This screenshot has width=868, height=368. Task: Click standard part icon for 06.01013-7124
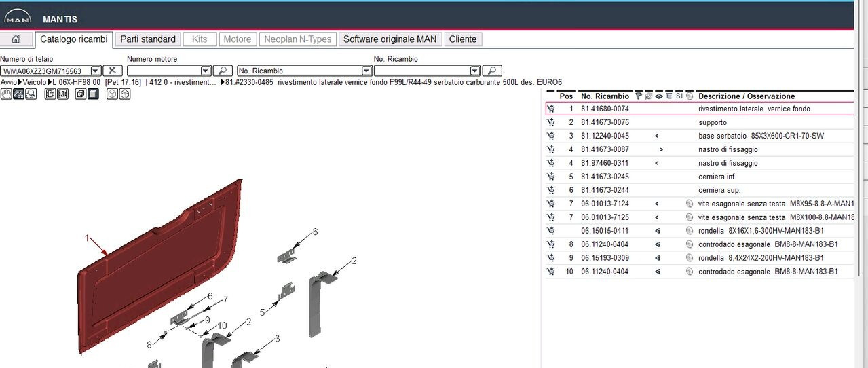pyautogui.click(x=689, y=204)
